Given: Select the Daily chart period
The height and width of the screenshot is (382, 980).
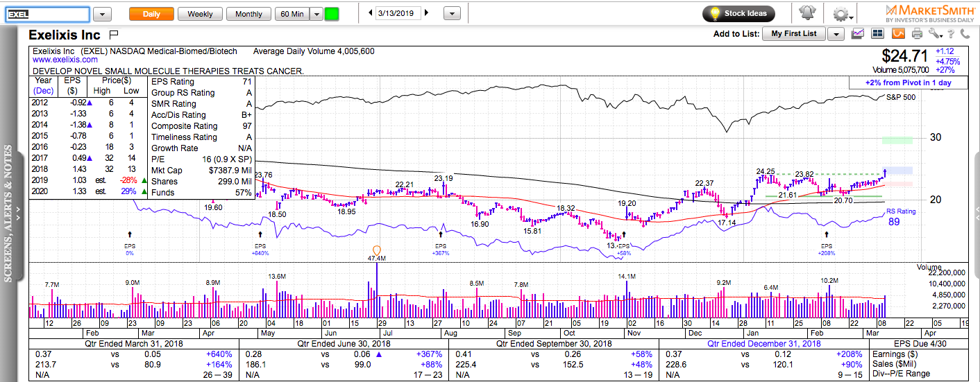Looking at the screenshot, I should coord(151,14).
